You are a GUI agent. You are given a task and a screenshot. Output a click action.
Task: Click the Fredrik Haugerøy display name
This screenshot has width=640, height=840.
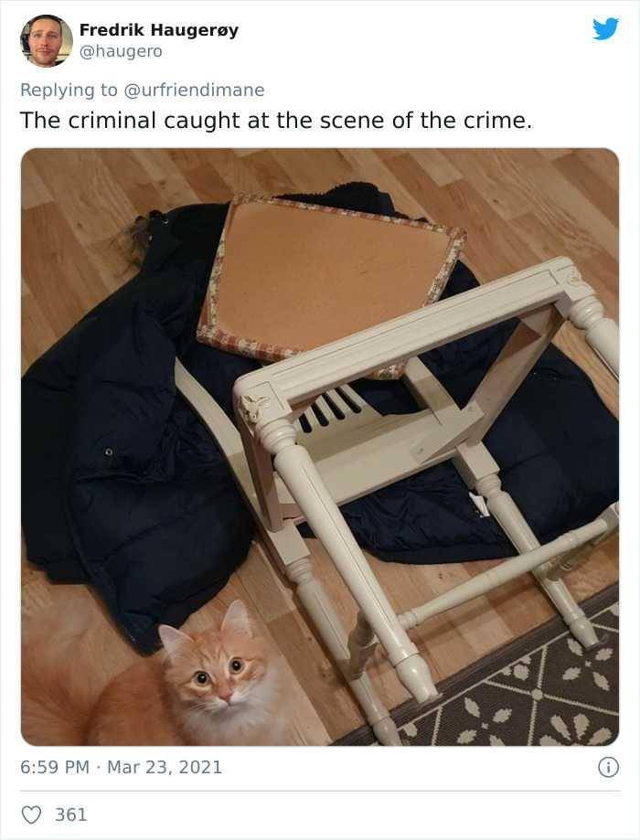coord(159,30)
